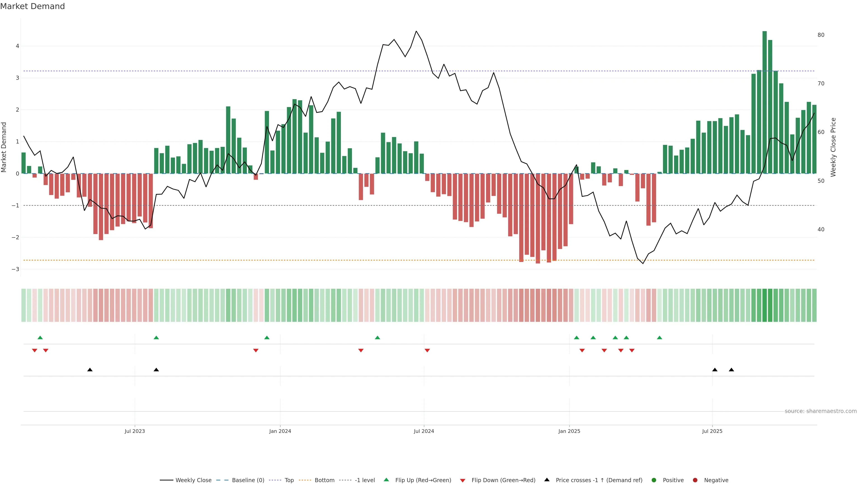Hide the -1 level legend series
Image resolution: width=868 pixels, height=488 pixels.
click(365, 480)
